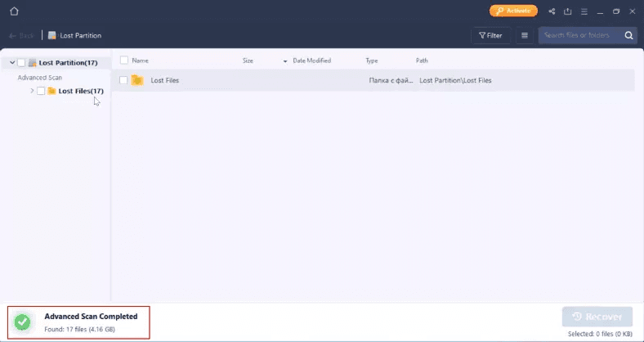This screenshot has width=644, height=342.
Task: Click the Папка с фай... type cell
Action: [391, 80]
